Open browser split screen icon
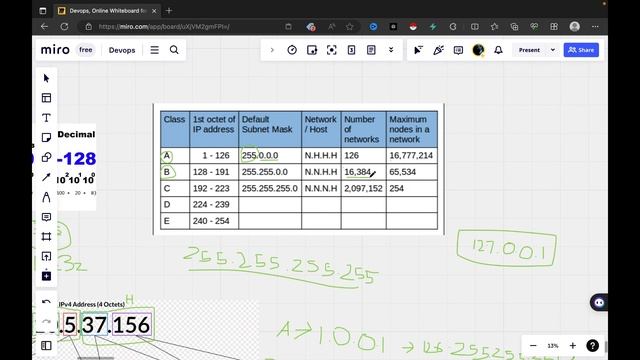 point(474,27)
